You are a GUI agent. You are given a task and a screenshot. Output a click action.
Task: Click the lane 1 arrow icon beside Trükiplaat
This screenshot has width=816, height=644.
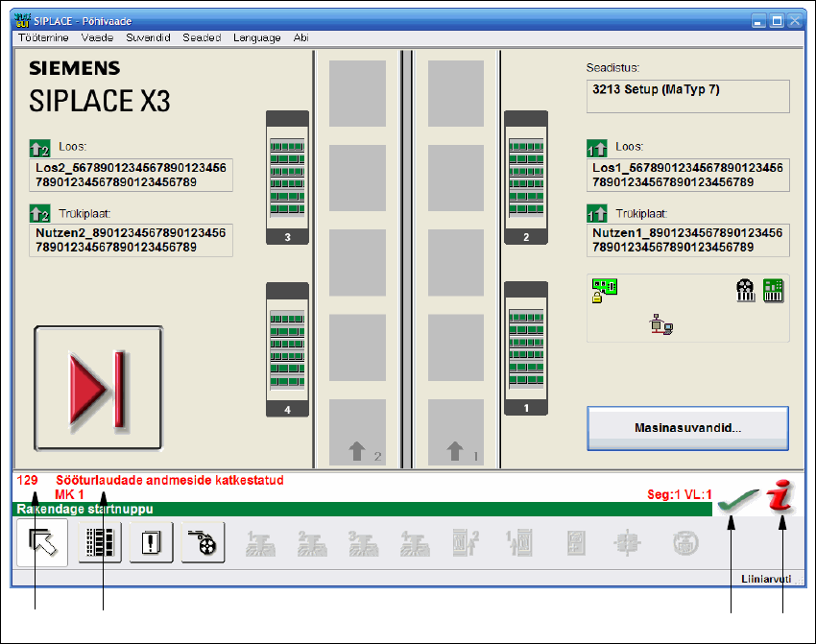597,213
